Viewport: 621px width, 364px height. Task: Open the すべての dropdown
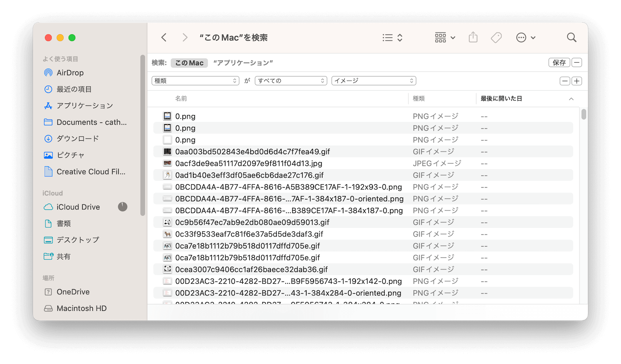(291, 81)
